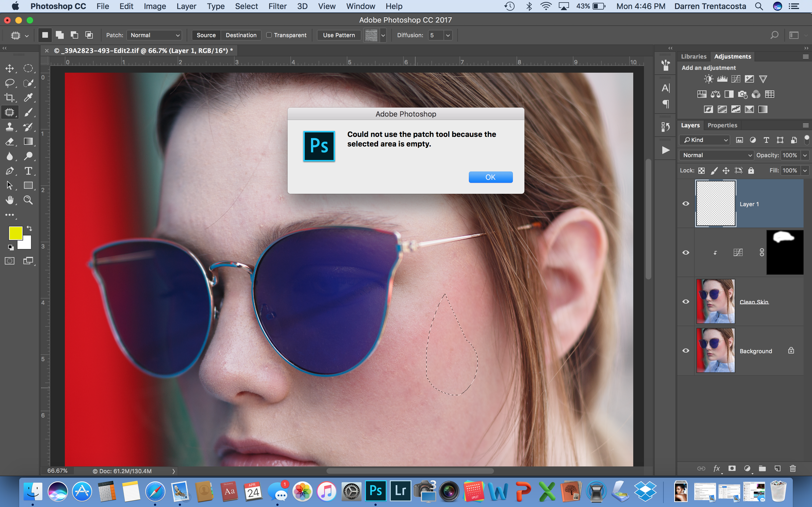The image size is (812, 507).
Task: Toggle visibility of Layer 1
Action: click(686, 204)
